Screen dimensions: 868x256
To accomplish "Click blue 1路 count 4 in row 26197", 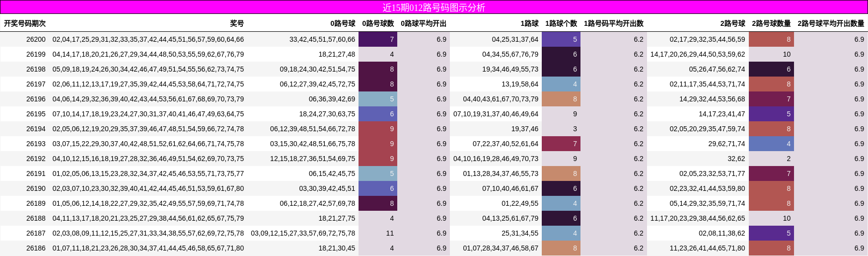I will point(561,84).
